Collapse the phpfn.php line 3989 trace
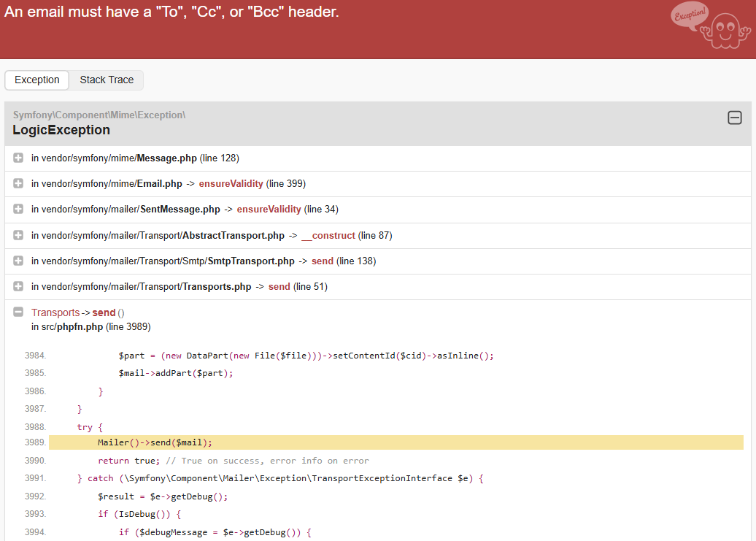The height and width of the screenshot is (541, 756). pyautogui.click(x=18, y=312)
